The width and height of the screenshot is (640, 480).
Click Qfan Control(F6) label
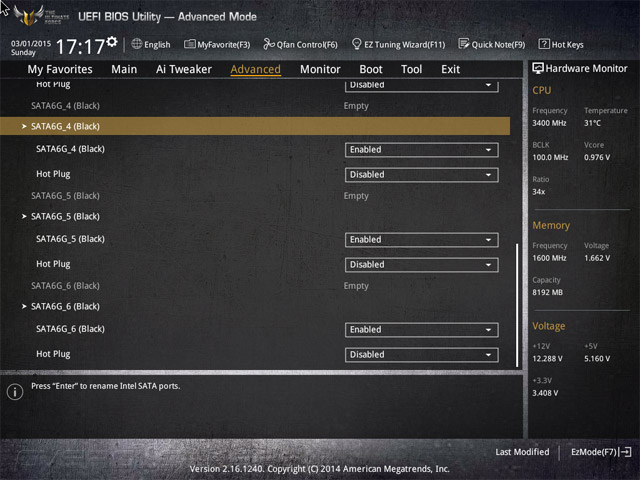(x=307, y=44)
